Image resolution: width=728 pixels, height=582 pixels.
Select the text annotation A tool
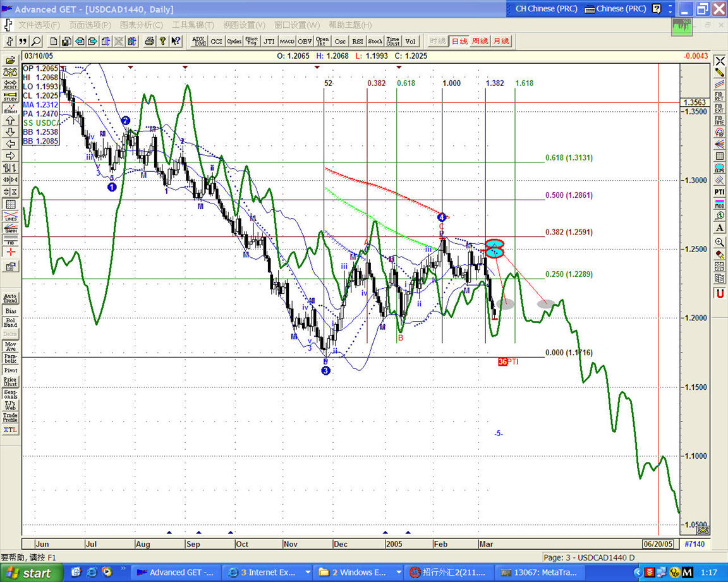(x=719, y=227)
